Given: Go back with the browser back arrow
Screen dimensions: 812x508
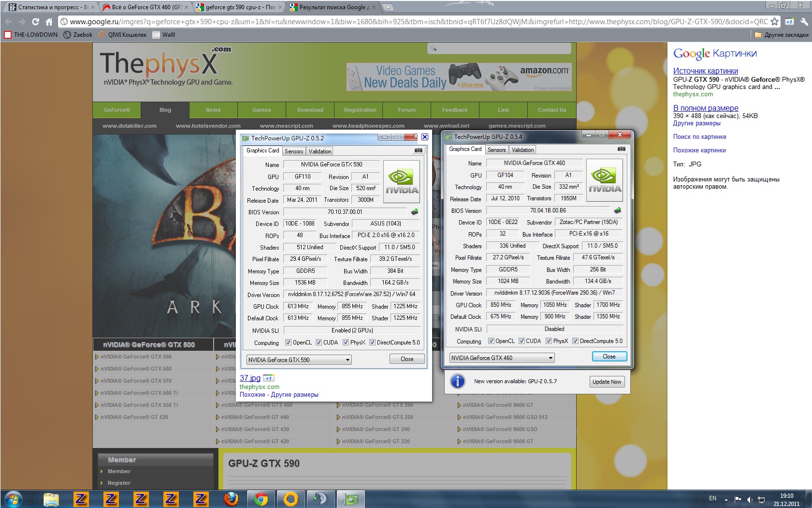Looking at the screenshot, I should pyautogui.click(x=8, y=22).
